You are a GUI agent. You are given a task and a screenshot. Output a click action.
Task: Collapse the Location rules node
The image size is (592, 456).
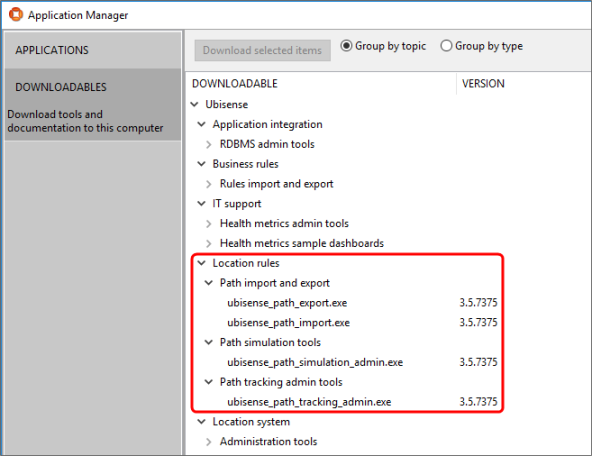point(202,263)
